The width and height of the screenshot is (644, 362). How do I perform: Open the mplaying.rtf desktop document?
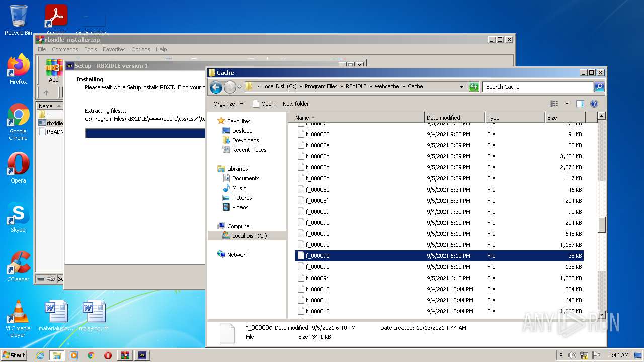94,316
